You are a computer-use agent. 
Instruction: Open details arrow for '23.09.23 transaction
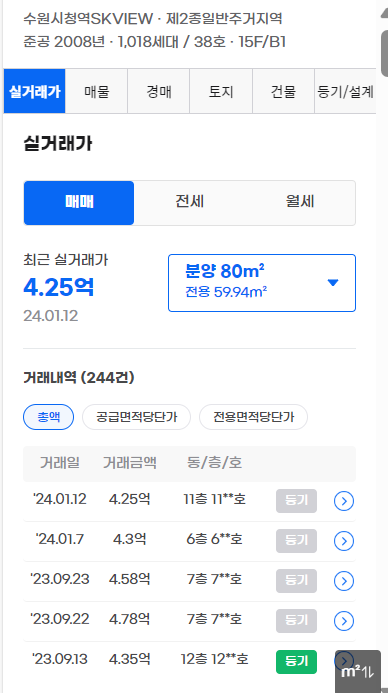tap(344, 581)
